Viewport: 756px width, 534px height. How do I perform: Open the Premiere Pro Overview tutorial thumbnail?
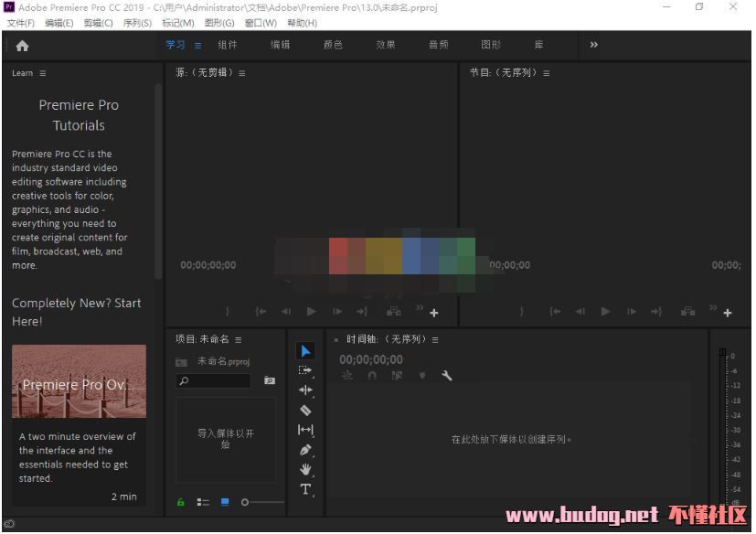pyautogui.click(x=79, y=381)
